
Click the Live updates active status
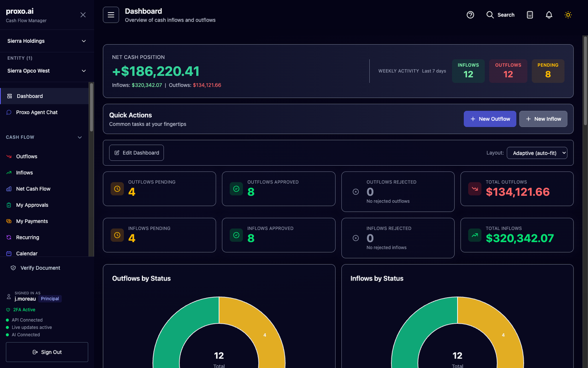pyautogui.click(x=32, y=328)
